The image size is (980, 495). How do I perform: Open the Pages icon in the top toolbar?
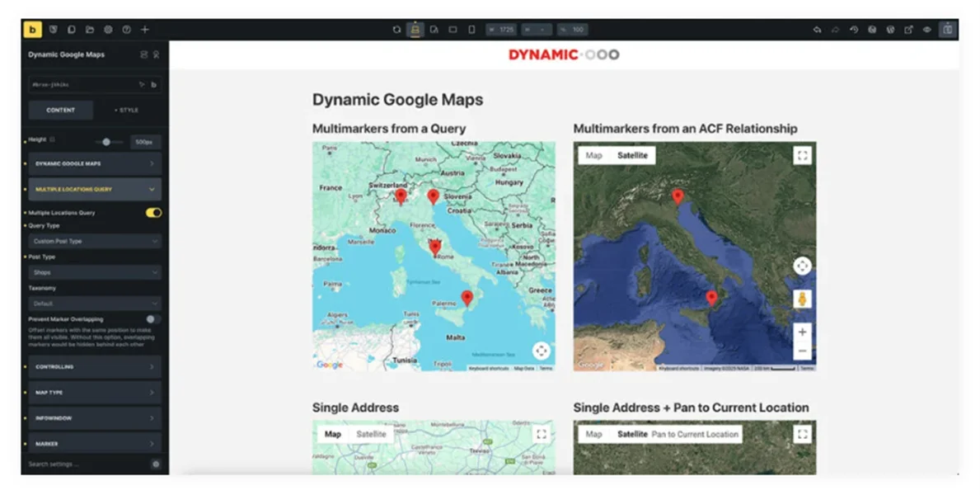click(71, 30)
